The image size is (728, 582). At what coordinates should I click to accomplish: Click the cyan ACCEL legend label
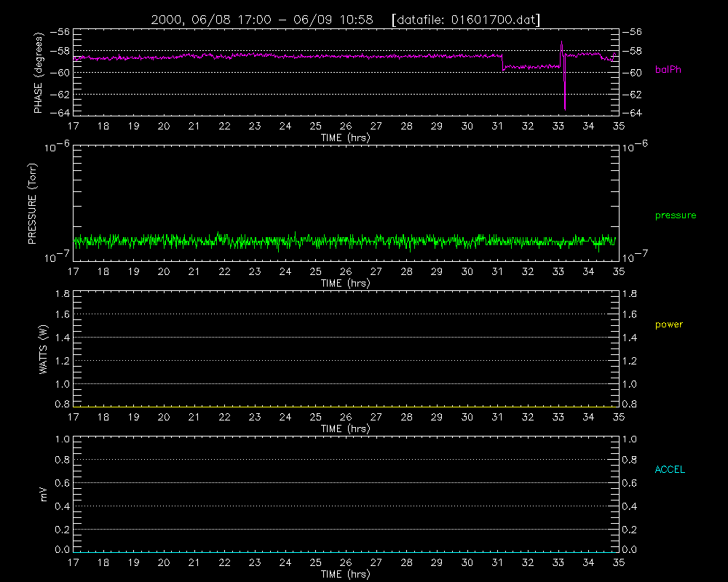tap(670, 470)
